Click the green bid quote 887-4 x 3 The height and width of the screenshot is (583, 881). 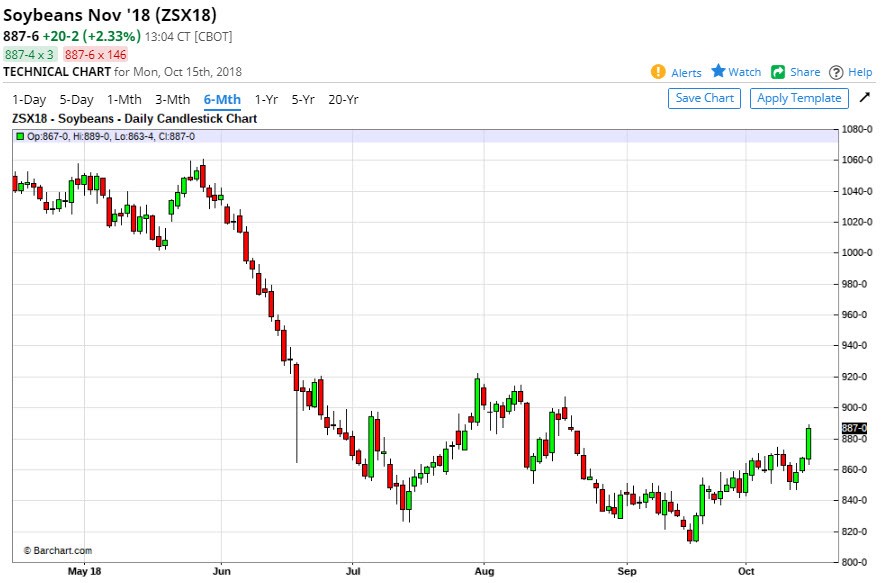click(30, 54)
